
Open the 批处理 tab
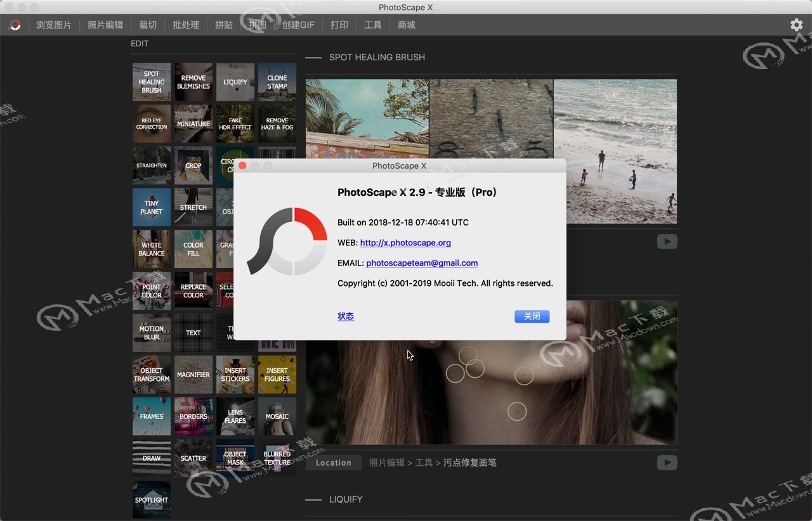pyautogui.click(x=186, y=25)
